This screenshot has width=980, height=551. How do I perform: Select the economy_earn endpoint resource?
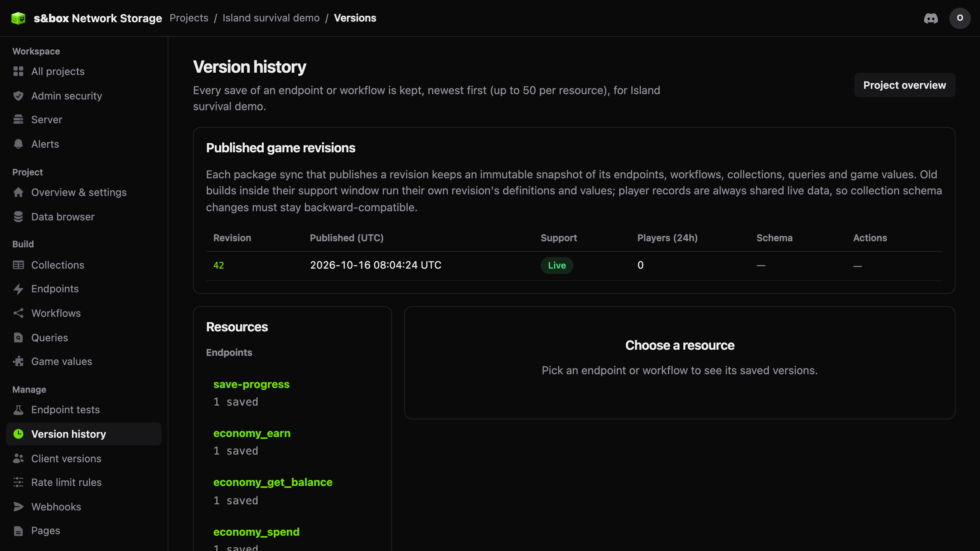(252, 433)
